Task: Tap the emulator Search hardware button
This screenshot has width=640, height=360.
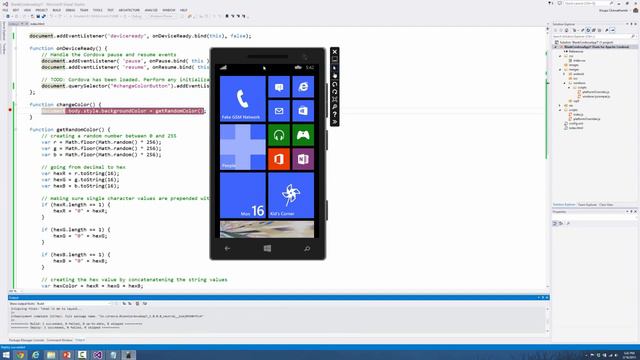Action: [307, 248]
